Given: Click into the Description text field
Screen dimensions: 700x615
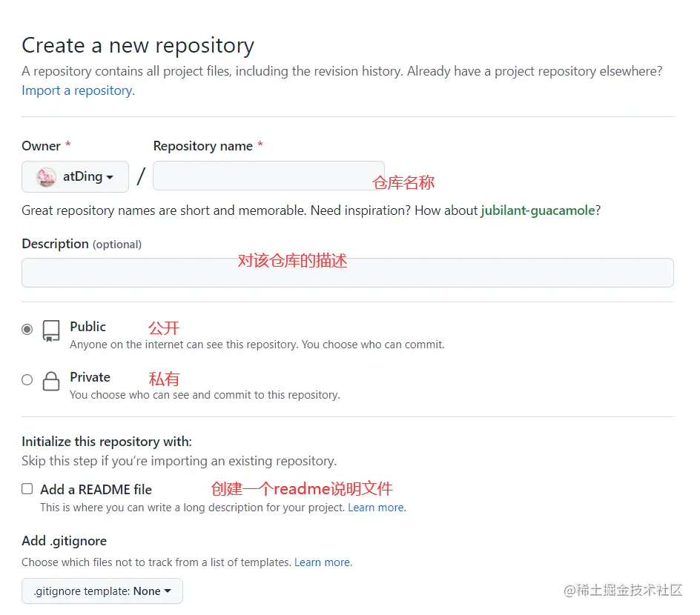Looking at the screenshot, I should [347, 273].
